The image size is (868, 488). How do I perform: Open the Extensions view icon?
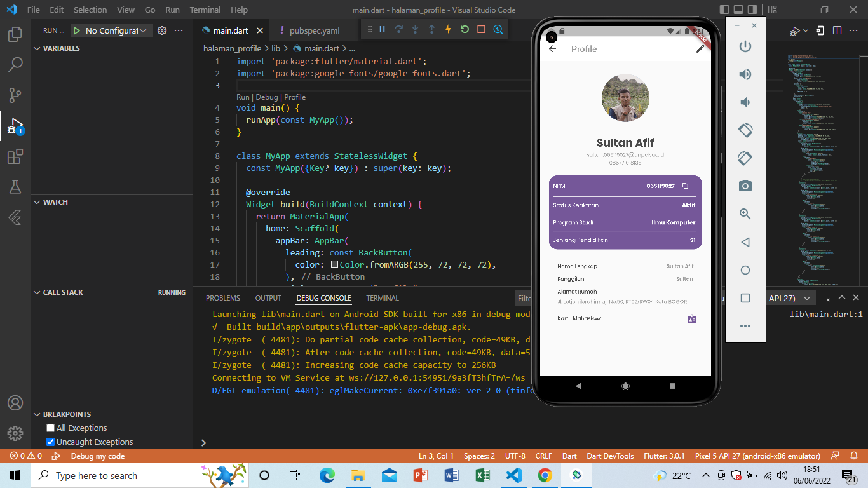pyautogui.click(x=15, y=156)
